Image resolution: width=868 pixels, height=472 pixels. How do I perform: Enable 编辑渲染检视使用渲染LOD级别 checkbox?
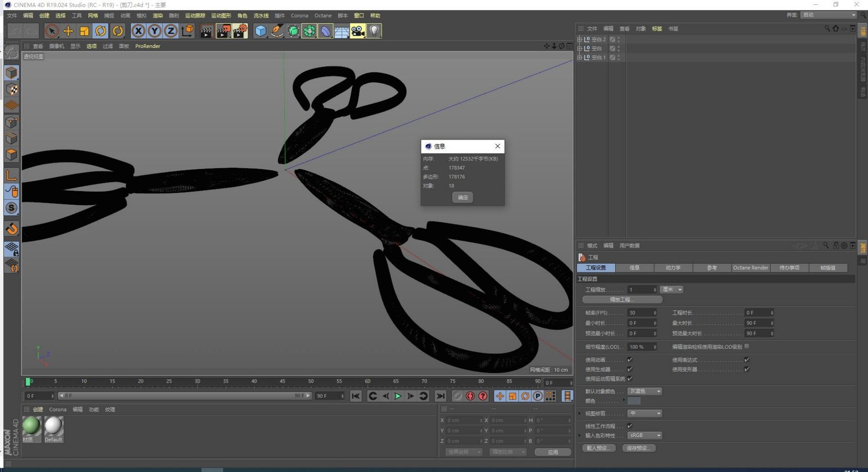point(747,346)
